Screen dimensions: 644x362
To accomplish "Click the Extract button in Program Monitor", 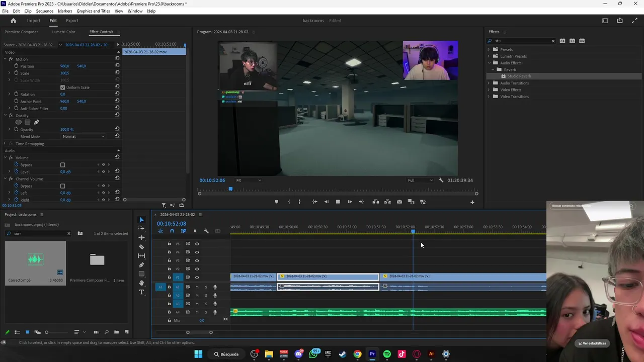I will [387, 202].
